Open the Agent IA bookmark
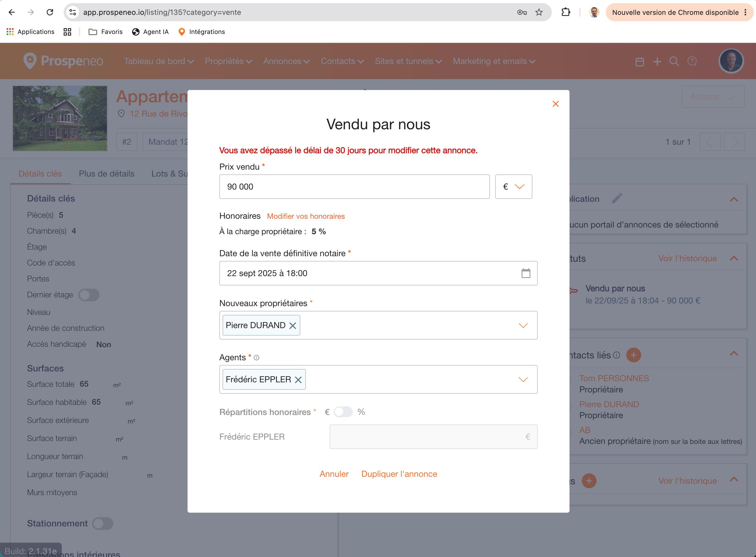756x557 pixels. coord(150,32)
